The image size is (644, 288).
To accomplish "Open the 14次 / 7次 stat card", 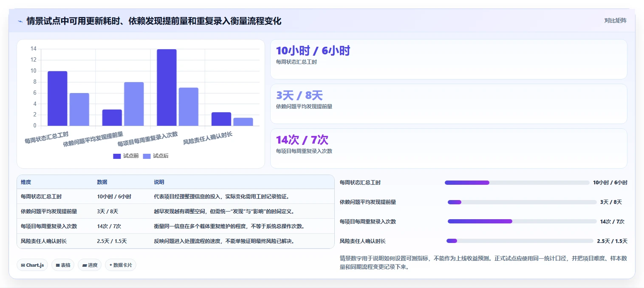I will [x=449, y=148].
